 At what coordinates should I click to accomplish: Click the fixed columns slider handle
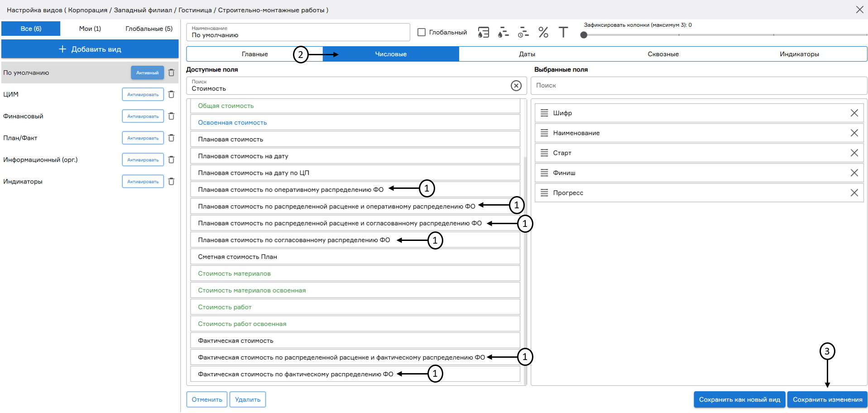click(x=584, y=35)
